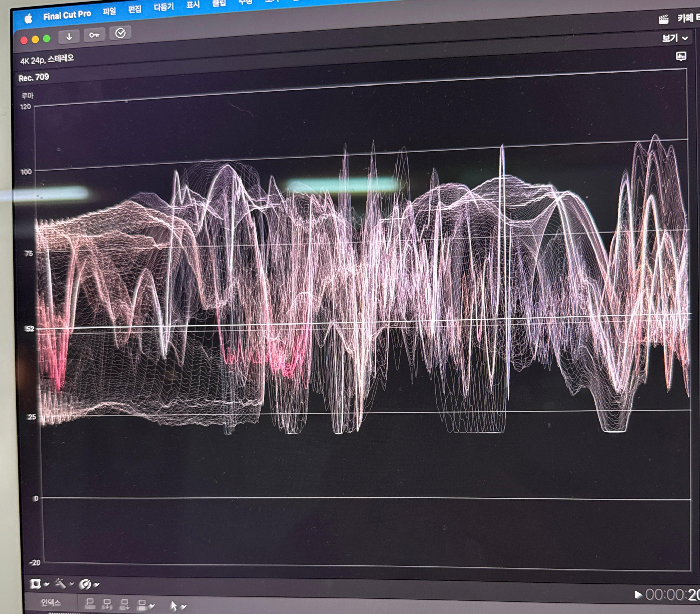Image resolution: width=700 pixels, height=614 pixels.
Task: Click the connect clip to storyline icon
Action: pyautogui.click(x=90, y=604)
